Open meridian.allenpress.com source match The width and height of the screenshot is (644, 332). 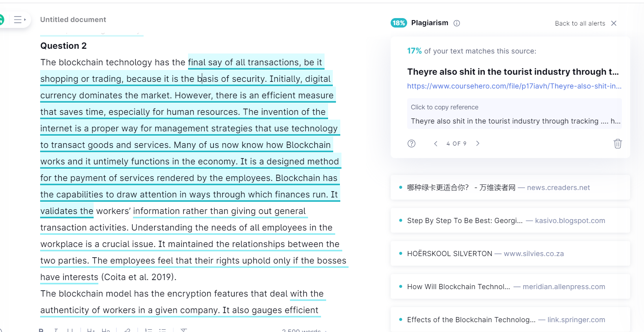(510, 287)
